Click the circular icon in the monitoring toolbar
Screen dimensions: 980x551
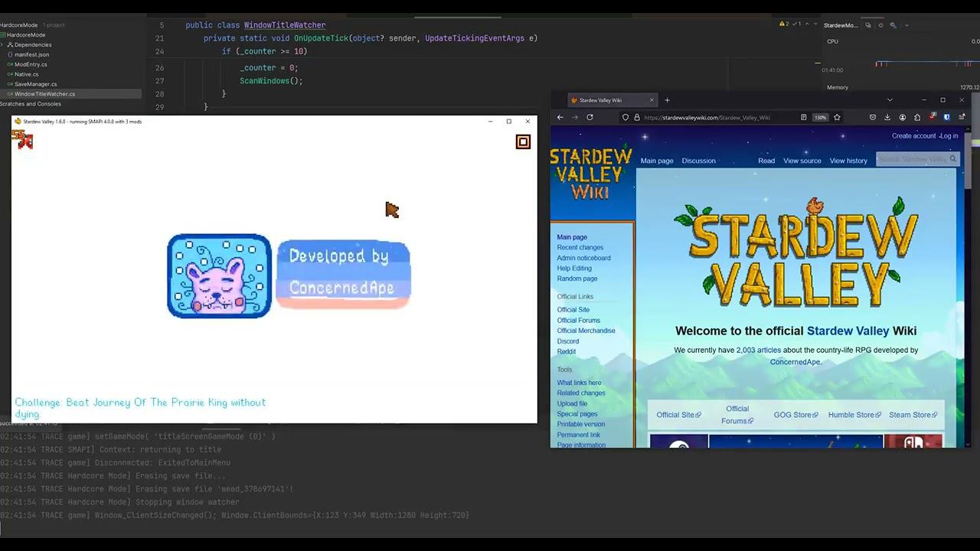[x=880, y=25]
